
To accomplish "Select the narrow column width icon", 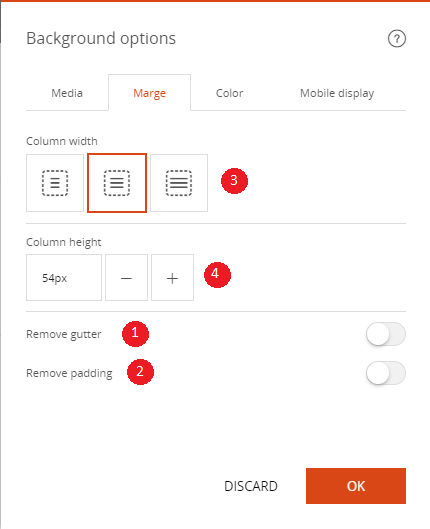I will pyautogui.click(x=55, y=183).
